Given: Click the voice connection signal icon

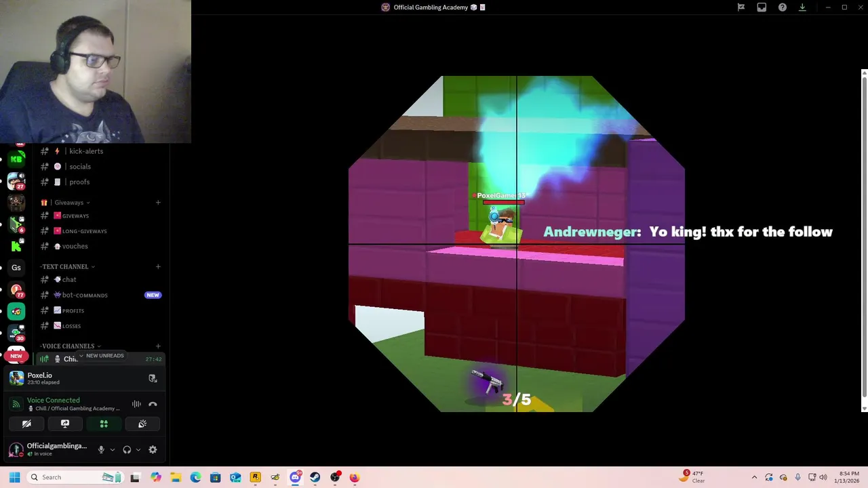Looking at the screenshot, I should point(16,404).
